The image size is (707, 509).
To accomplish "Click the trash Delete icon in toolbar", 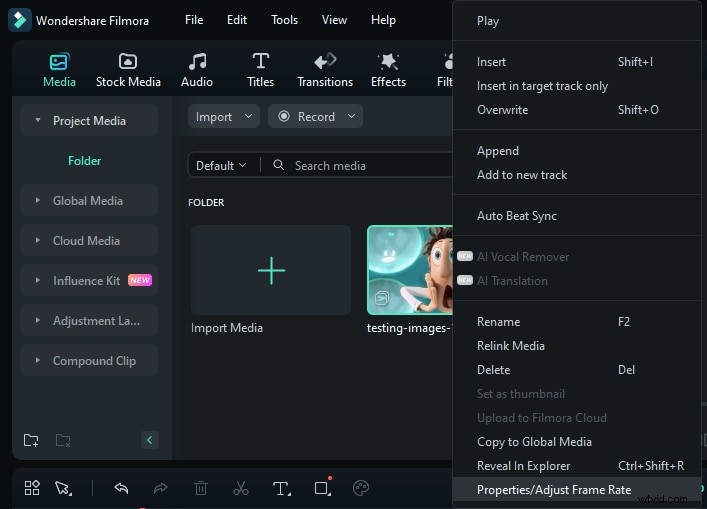I will [201, 488].
